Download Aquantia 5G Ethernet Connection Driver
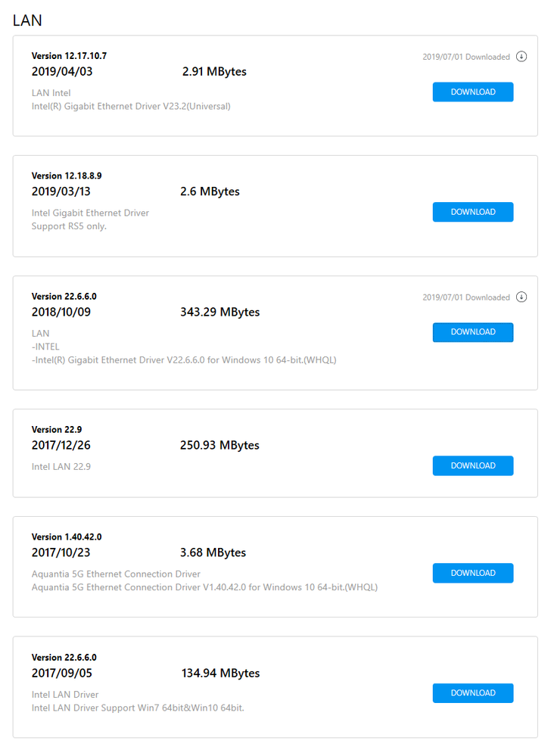 473,574
